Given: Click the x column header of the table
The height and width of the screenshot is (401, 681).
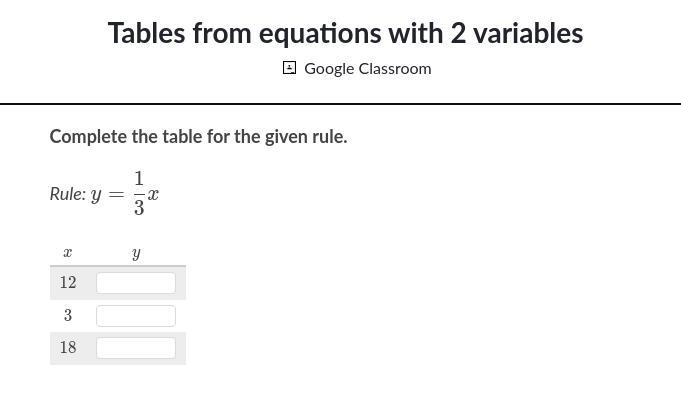Looking at the screenshot, I should point(67,252).
